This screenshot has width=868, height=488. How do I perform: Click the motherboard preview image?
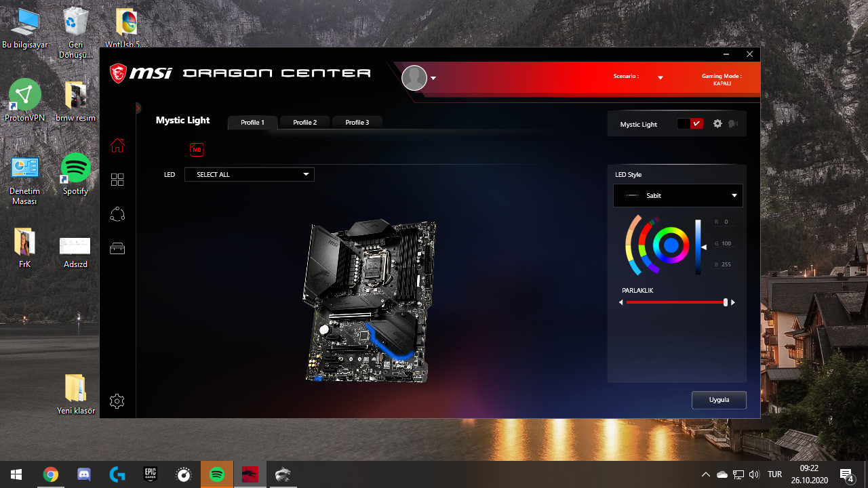pyautogui.click(x=369, y=300)
